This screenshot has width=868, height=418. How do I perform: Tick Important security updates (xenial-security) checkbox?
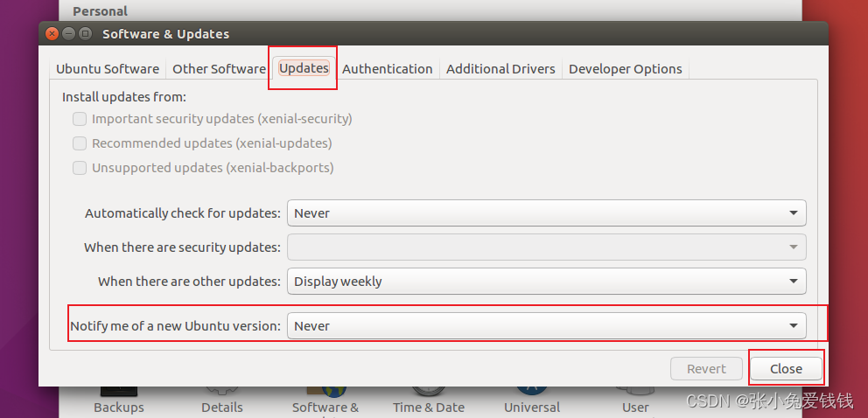80,119
